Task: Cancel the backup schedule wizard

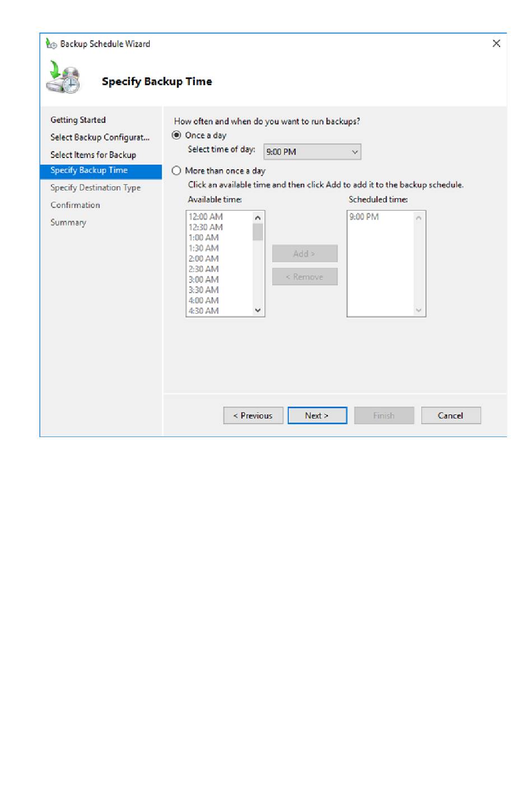Action: [x=451, y=415]
